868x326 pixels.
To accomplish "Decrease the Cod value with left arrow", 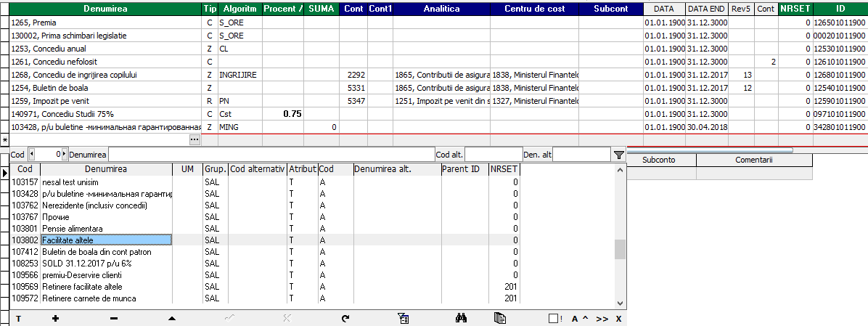I will click(x=31, y=155).
